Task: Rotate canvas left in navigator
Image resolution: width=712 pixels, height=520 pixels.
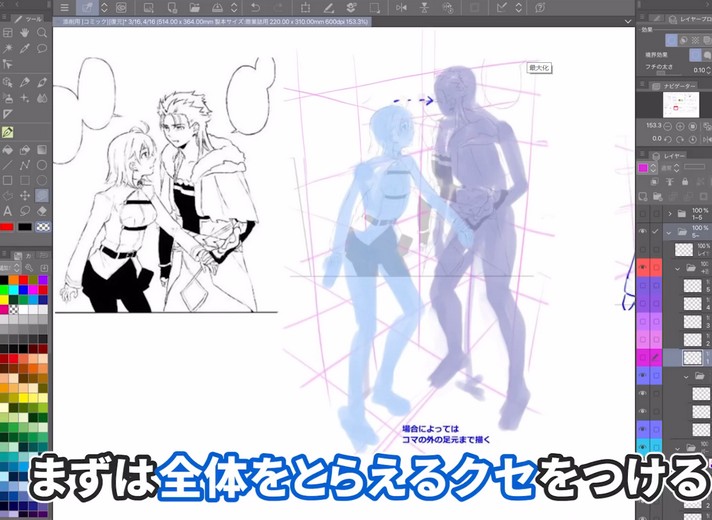Action: point(668,139)
